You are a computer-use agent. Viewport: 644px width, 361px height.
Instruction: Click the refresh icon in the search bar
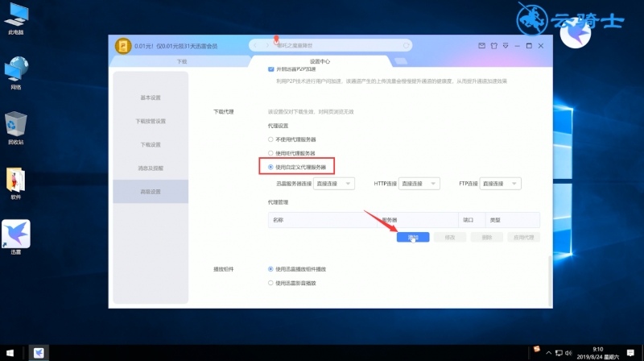[406, 46]
